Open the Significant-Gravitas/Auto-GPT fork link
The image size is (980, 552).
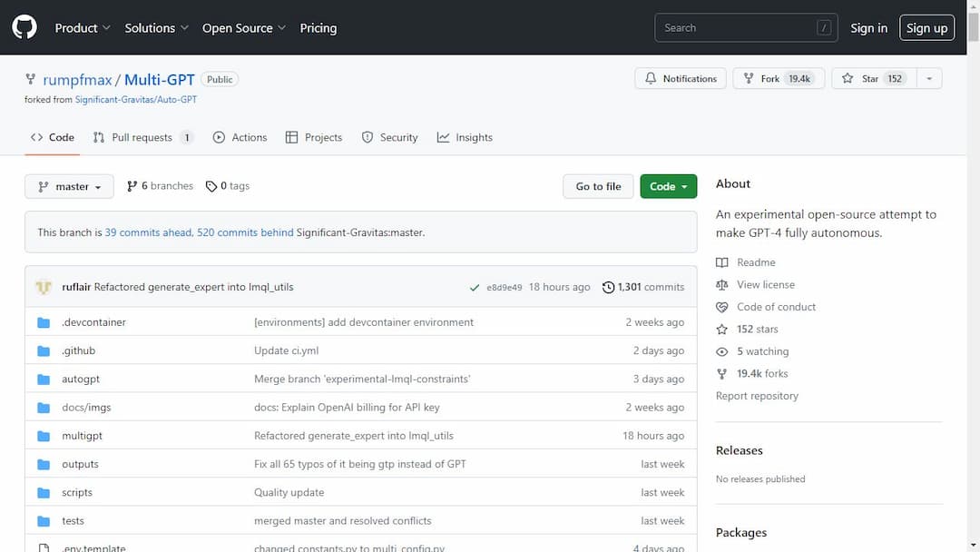click(136, 99)
